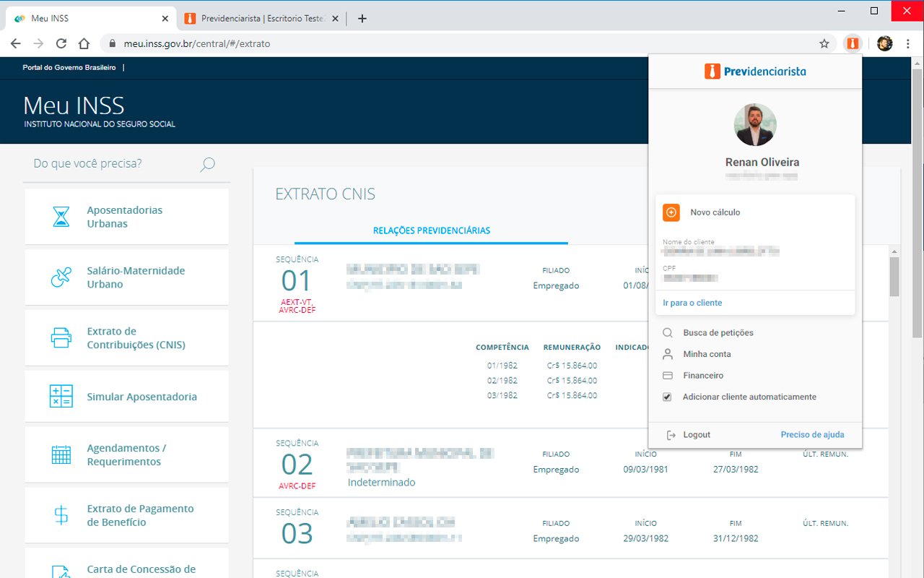Open Extrato de Contribuições (CNIS) printer icon
This screenshot has width=924, height=578.
(61, 338)
